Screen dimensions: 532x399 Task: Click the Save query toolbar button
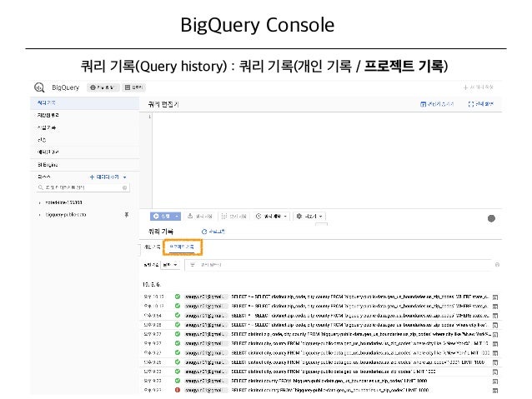[200, 217]
